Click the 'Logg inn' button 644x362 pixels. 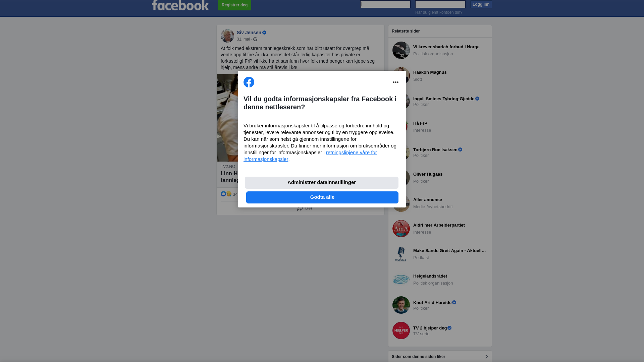[x=481, y=4]
